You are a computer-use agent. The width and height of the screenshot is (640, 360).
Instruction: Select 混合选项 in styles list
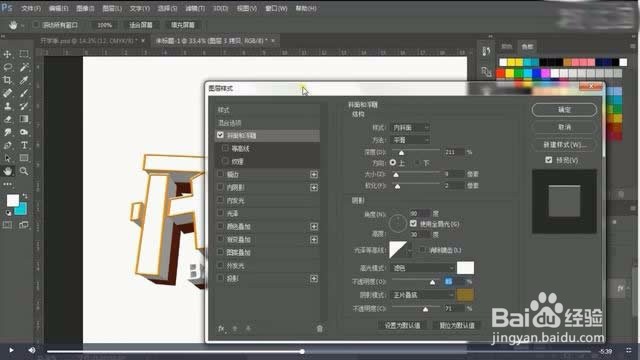[229, 122]
